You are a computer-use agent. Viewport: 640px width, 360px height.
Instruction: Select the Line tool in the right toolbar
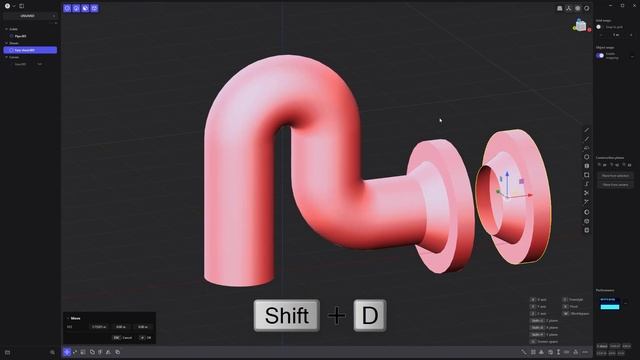tap(587, 130)
